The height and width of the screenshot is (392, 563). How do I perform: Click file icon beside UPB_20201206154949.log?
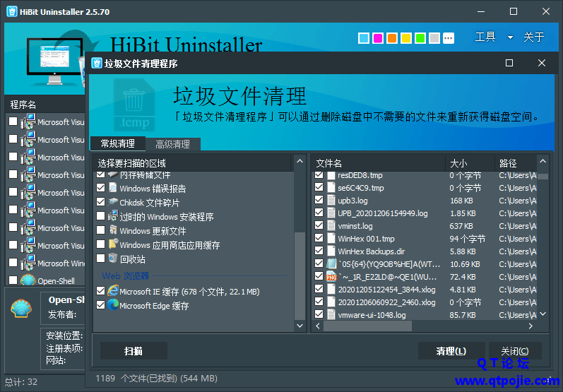click(x=331, y=213)
